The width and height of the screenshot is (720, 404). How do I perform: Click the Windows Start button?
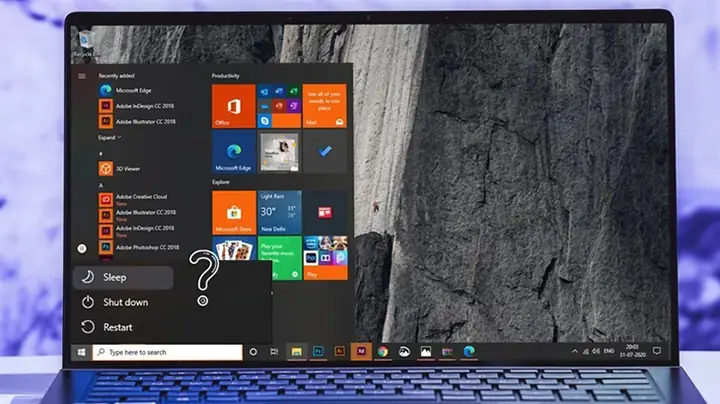81,352
